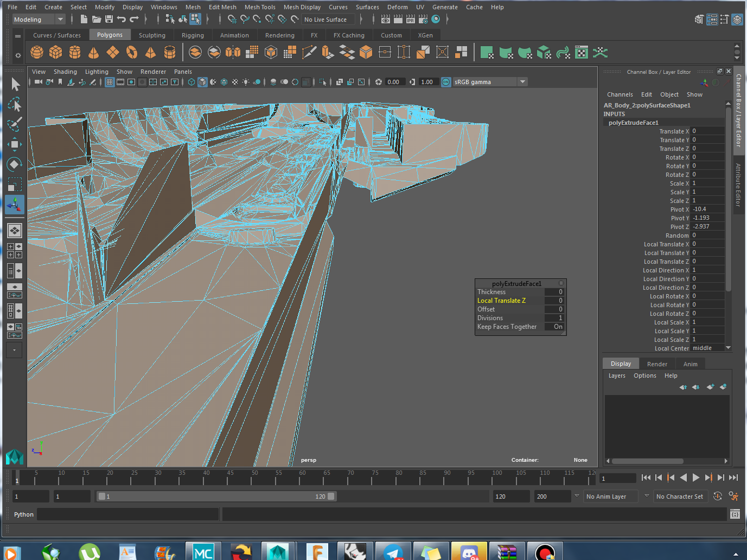Screen dimensions: 747x560
Task: Click the polyExtrudeFace1 input node
Action: [x=633, y=123]
